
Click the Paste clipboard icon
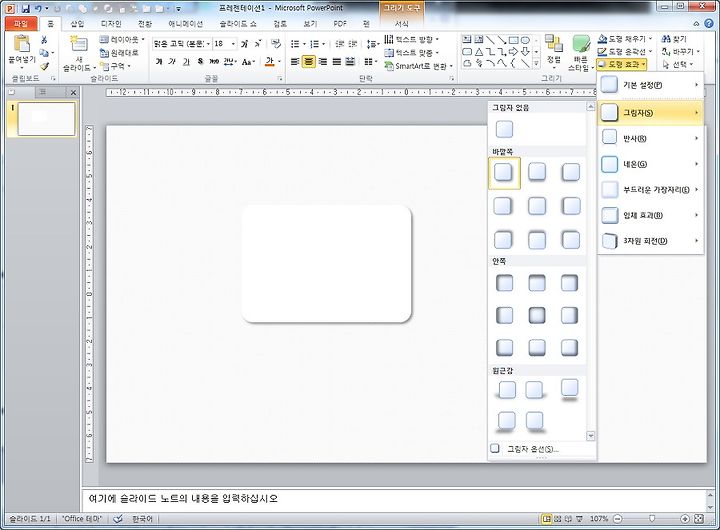click(x=21, y=44)
